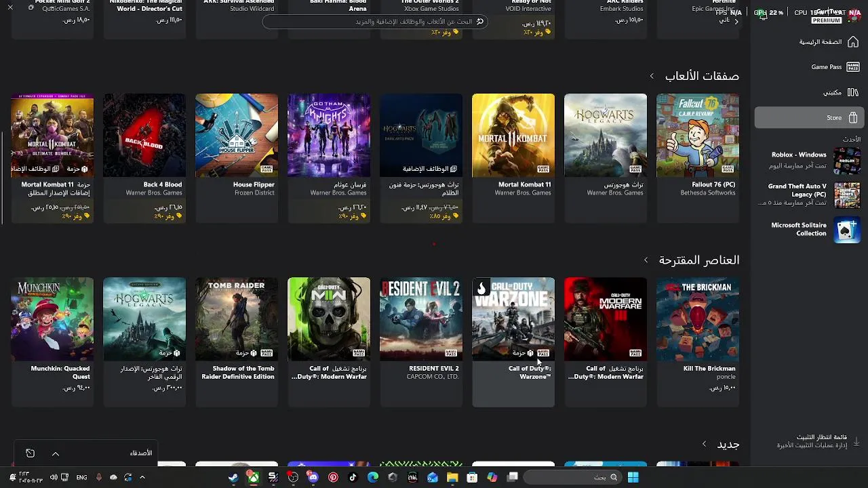
Task: Open the RESIDENT EVIL 2 card
Action: 421,342
